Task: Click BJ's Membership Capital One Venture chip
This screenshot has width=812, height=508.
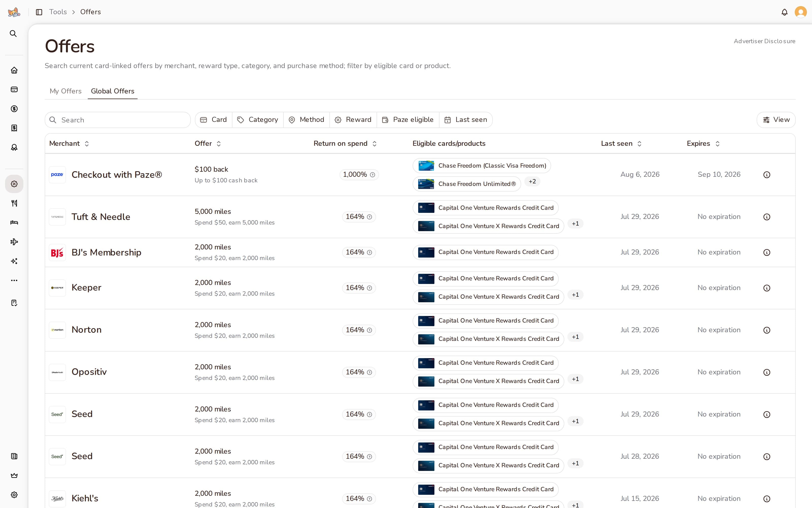Action: (485, 252)
